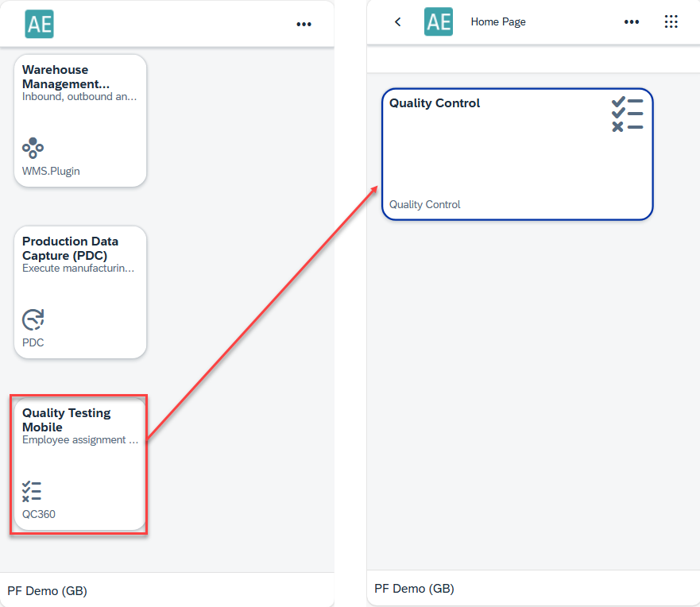Open the nine-dot app grid launcher
This screenshot has height=607, width=700.
tap(671, 22)
